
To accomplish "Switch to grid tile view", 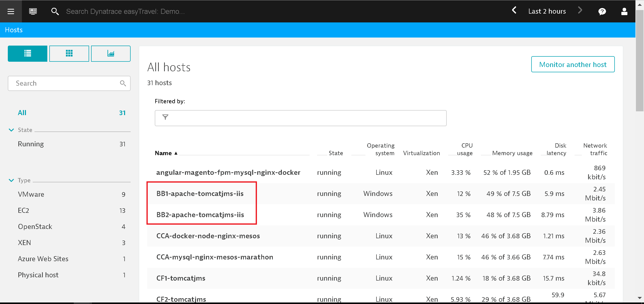I will coord(69,53).
